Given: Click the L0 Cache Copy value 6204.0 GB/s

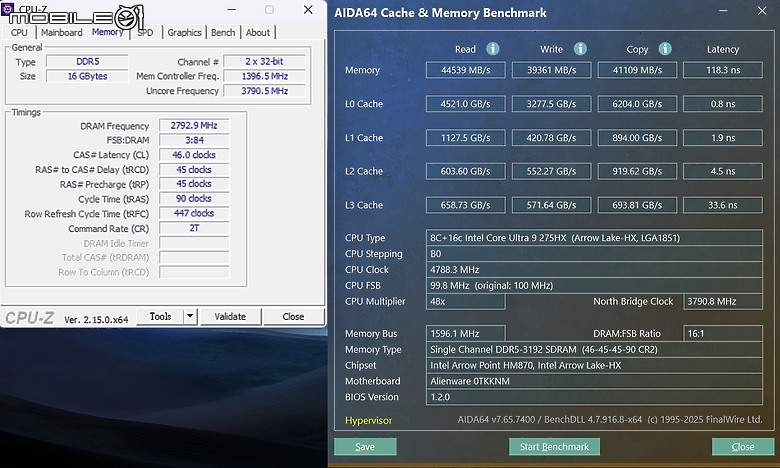Looking at the screenshot, I should pos(637,104).
